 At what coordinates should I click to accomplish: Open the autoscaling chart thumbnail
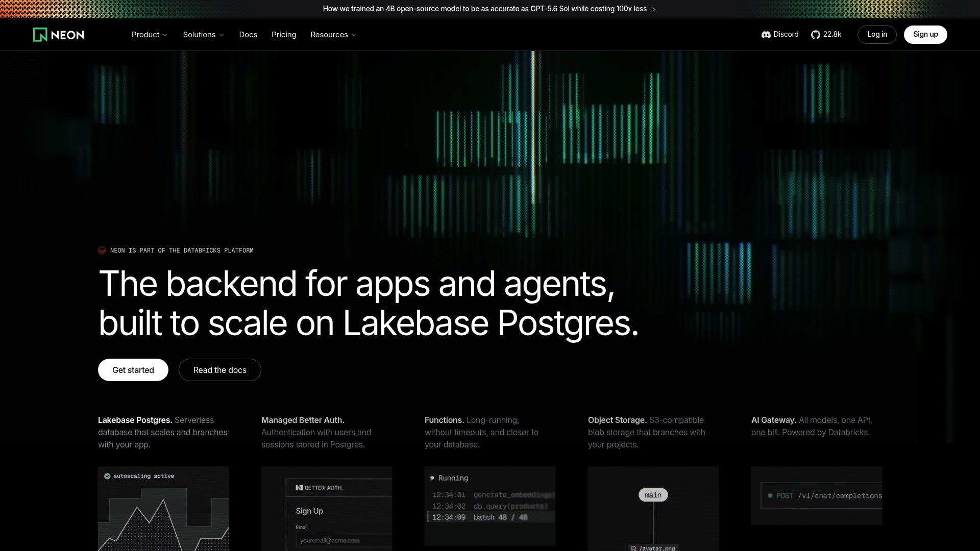click(163, 509)
